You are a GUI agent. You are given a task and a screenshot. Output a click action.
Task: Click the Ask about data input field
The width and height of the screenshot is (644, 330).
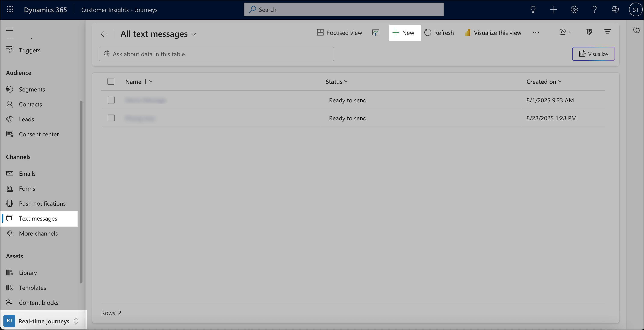click(216, 54)
